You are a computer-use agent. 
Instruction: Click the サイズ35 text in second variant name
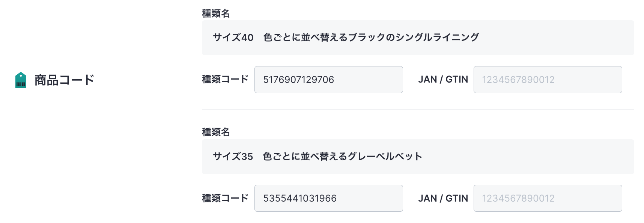[x=233, y=157]
